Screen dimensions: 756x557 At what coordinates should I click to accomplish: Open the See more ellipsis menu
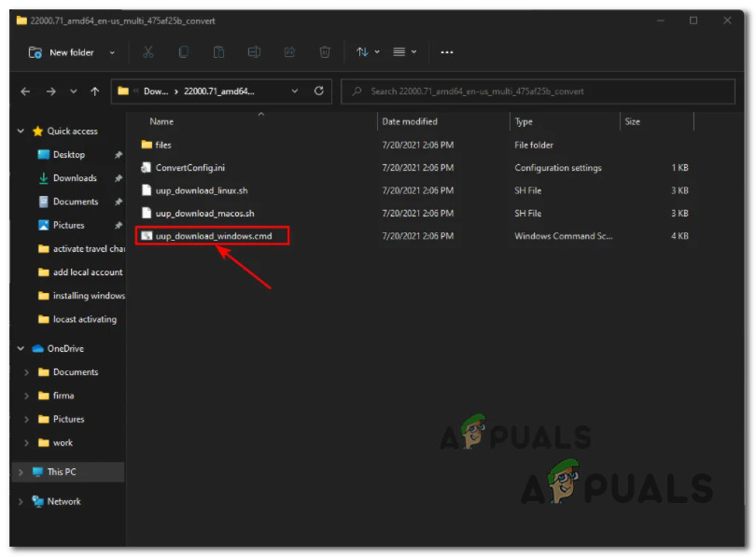click(x=446, y=52)
